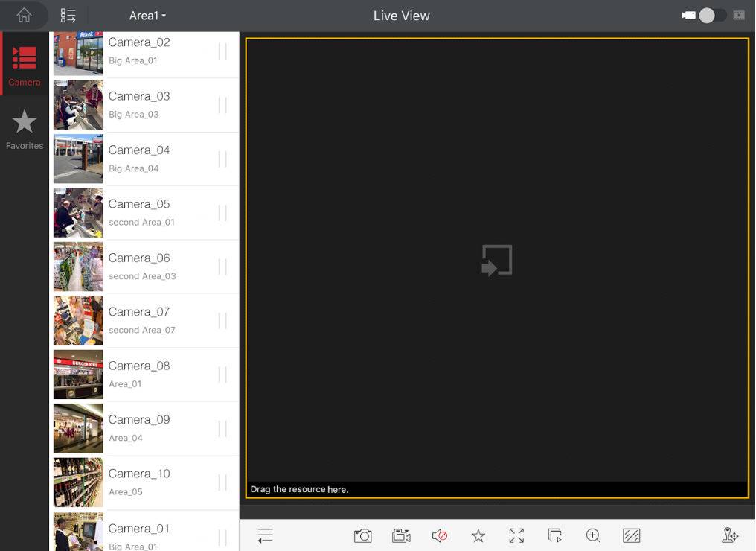Add to favorites using the toolbar star icon
The height and width of the screenshot is (551, 756).
[x=478, y=536]
